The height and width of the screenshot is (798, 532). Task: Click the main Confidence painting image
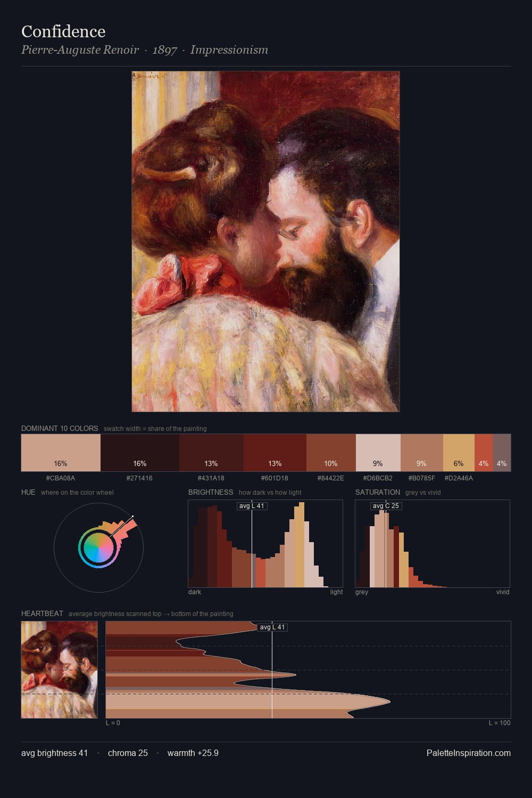point(265,242)
